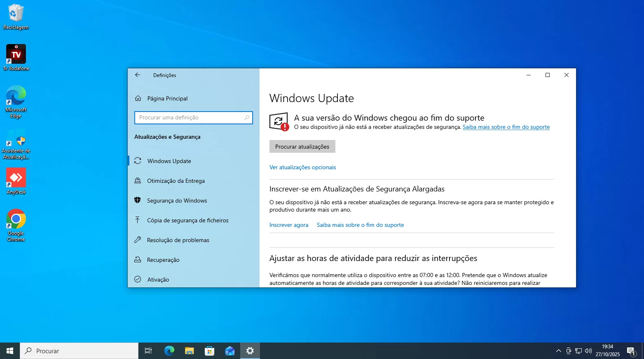This screenshot has height=359, width=644.
Task: Open Segurança do Windows via shield icon
Action: 138,200
